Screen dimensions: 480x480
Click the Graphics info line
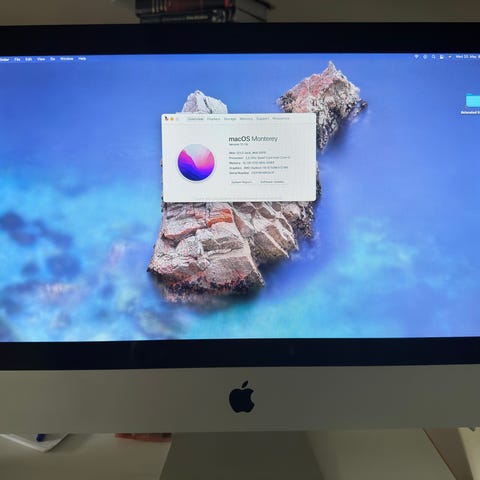[258, 168]
